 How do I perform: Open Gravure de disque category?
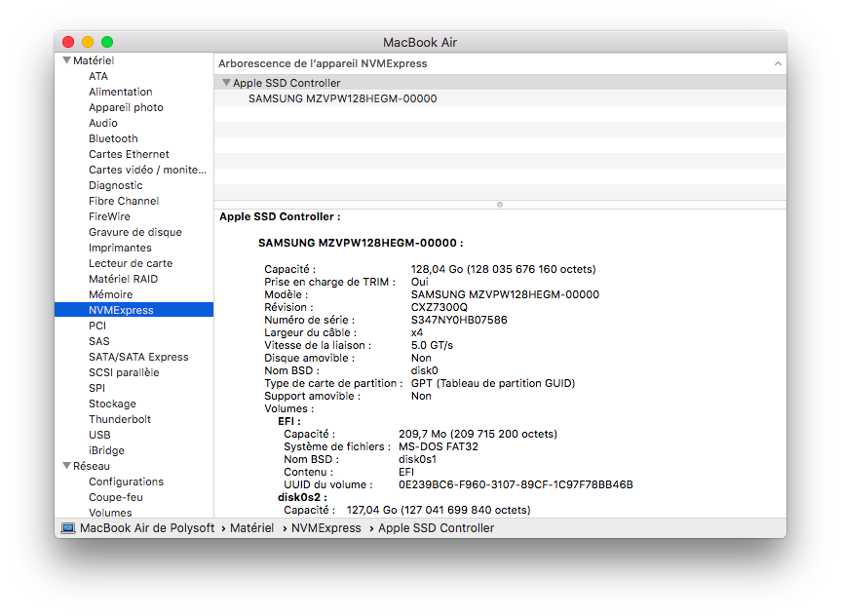135,232
